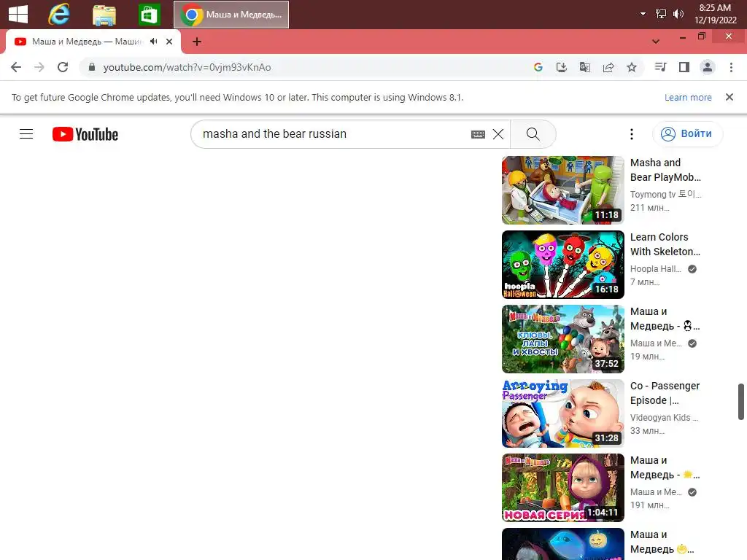This screenshot has height=560, width=747.
Task: Play the Hoopla Halloween skeleton thumbnail
Action: pyautogui.click(x=562, y=264)
